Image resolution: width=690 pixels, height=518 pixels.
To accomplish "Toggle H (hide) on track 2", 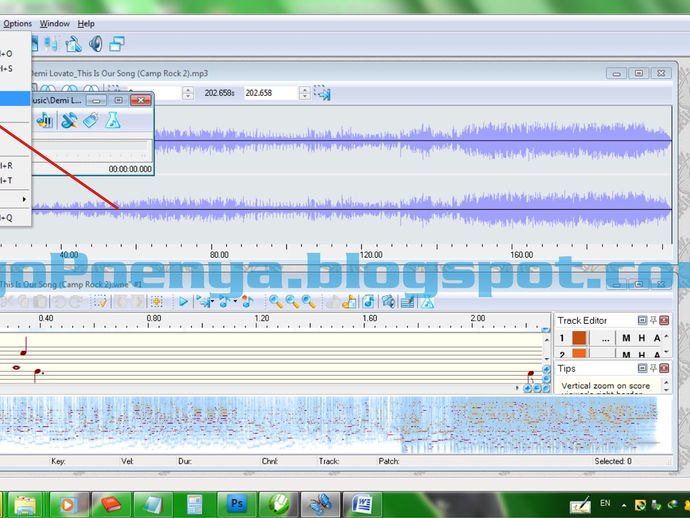I will pyautogui.click(x=642, y=354).
